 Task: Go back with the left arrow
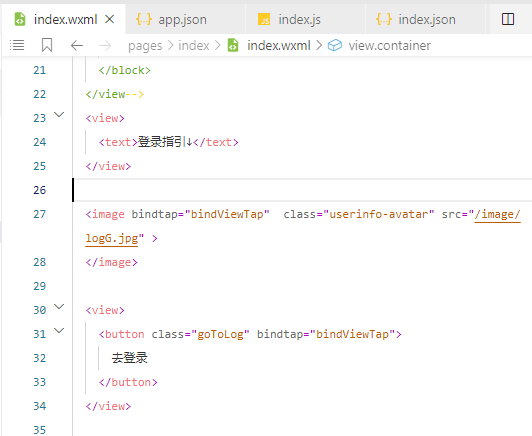77,45
